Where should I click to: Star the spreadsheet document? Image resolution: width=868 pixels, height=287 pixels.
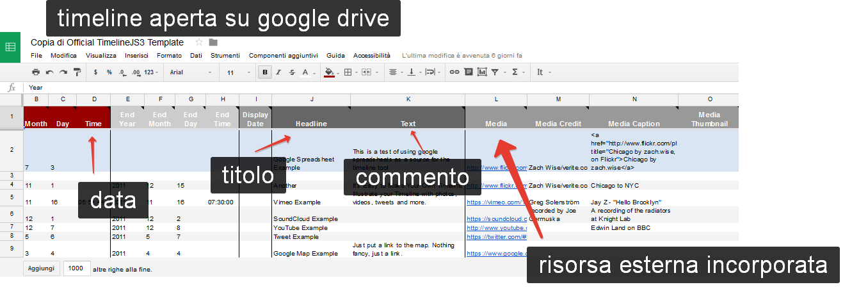(x=199, y=42)
